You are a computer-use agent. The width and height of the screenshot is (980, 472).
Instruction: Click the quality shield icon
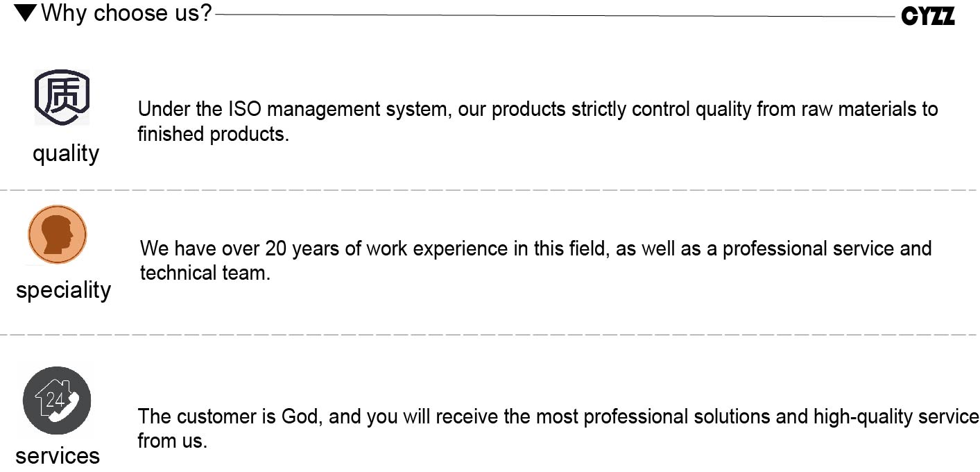click(62, 97)
